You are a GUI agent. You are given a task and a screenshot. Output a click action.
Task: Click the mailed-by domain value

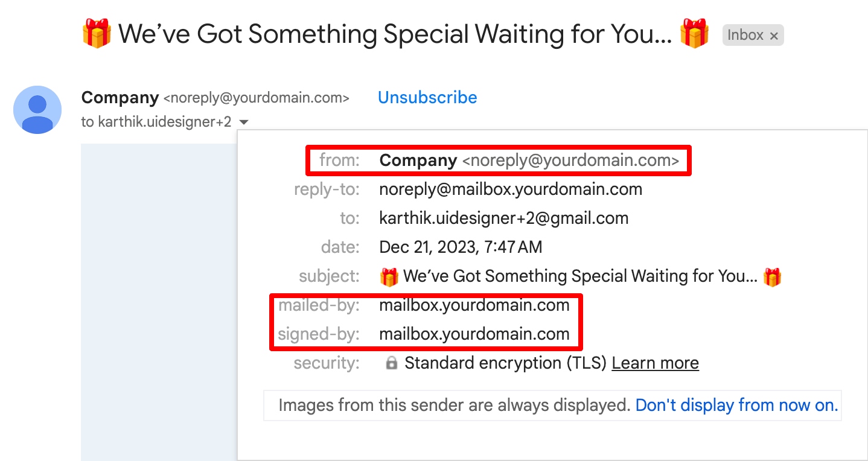tap(474, 305)
